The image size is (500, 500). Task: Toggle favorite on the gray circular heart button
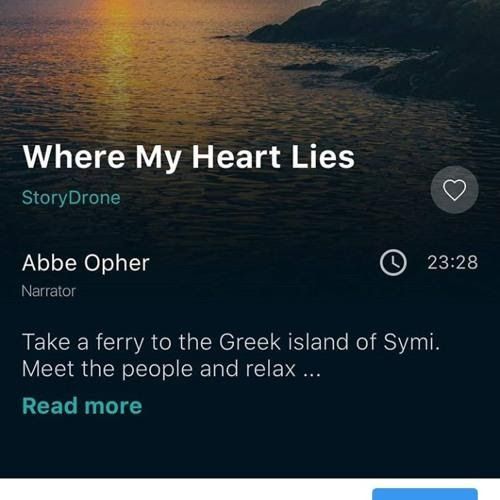pos(454,190)
